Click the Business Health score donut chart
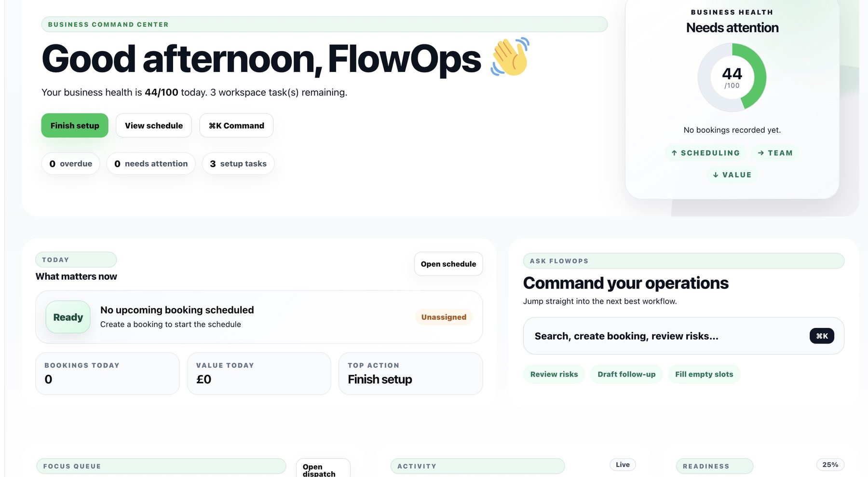This screenshot has width=868, height=477. (x=732, y=77)
